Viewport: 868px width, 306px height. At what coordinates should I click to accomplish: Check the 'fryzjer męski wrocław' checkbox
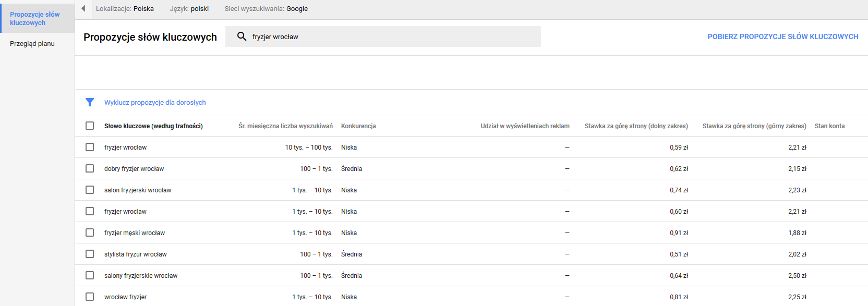click(x=90, y=232)
